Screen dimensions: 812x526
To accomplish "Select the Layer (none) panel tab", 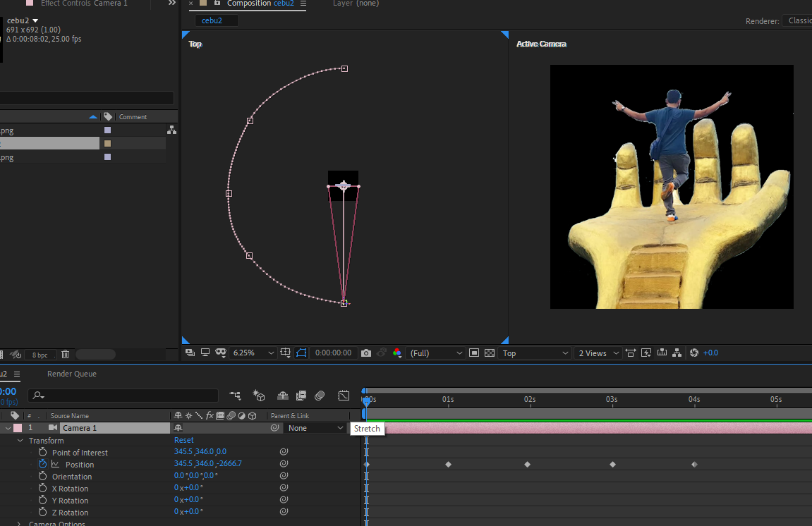I will coord(356,3).
